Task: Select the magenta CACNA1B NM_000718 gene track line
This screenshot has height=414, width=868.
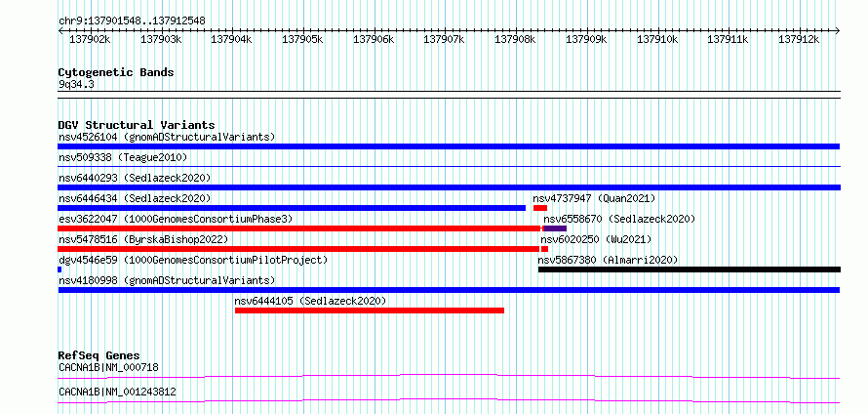Action: coord(449,377)
